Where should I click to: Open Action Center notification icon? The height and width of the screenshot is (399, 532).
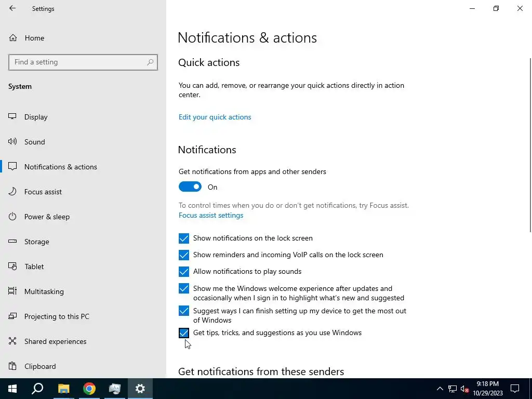click(x=515, y=389)
